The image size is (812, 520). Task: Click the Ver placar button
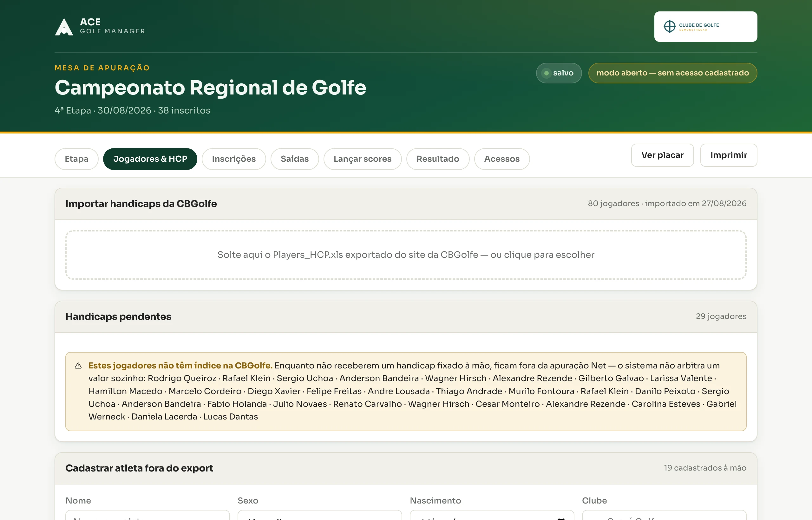click(x=662, y=155)
